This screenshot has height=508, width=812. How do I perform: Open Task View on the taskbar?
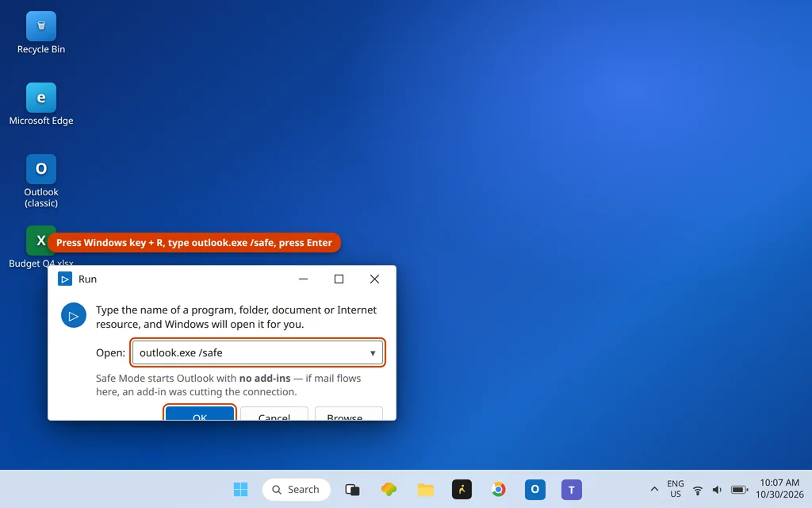(x=352, y=489)
